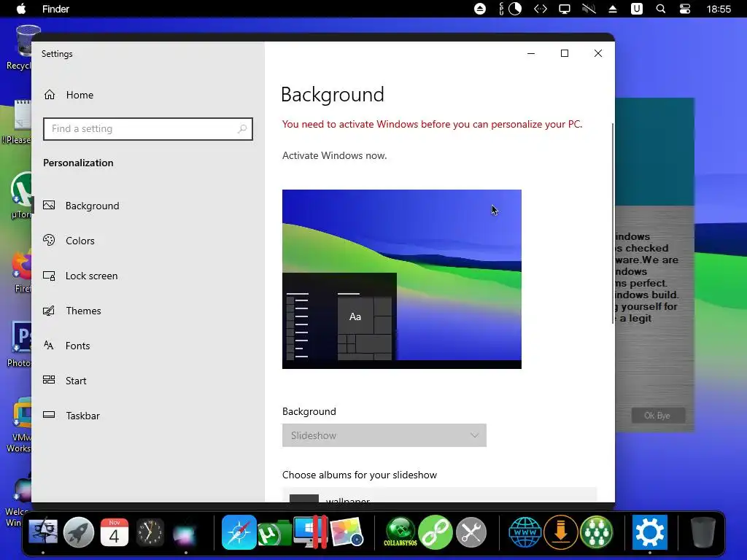This screenshot has height=560, width=747.
Task: Open the uTorrent folder dock icon
Action: [274, 533]
